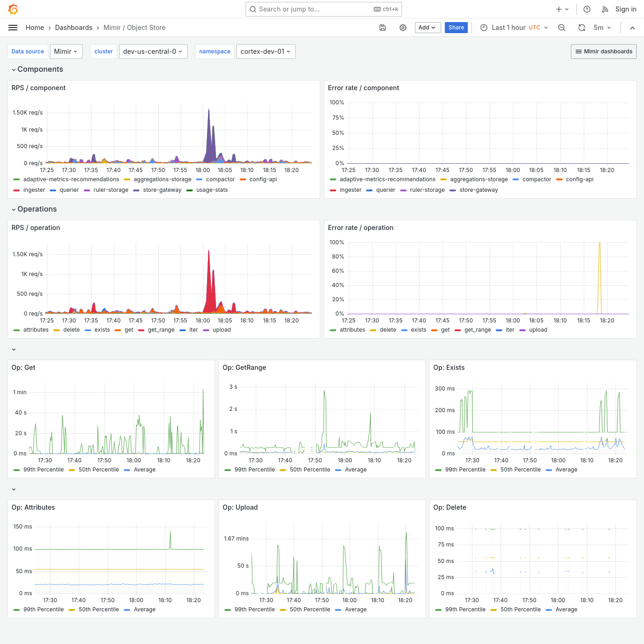Zoom out the time range
The height and width of the screenshot is (644, 644).
(561, 28)
